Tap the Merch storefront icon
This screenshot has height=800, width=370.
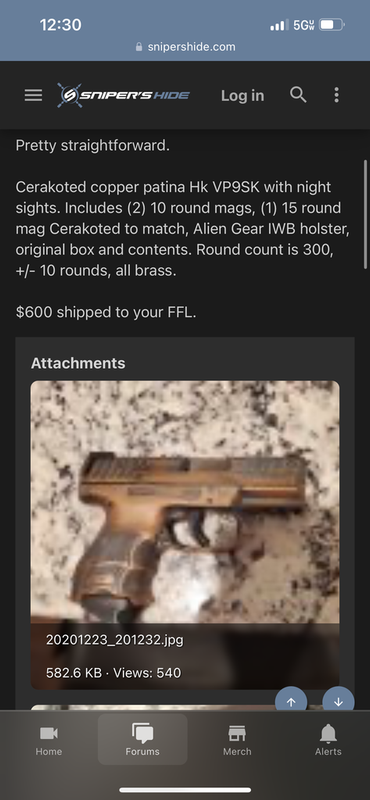pyautogui.click(x=237, y=733)
